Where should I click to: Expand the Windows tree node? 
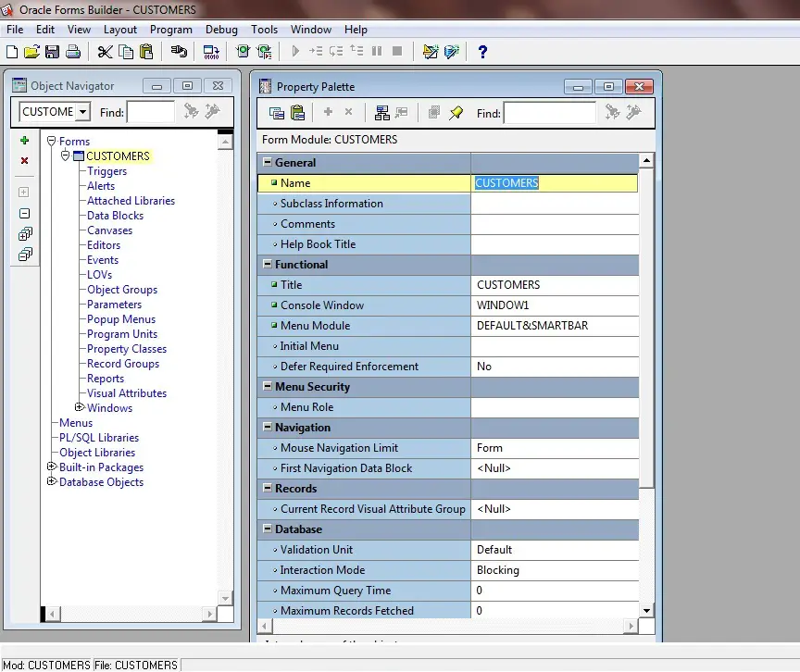pyautogui.click(x=79, y=407)
